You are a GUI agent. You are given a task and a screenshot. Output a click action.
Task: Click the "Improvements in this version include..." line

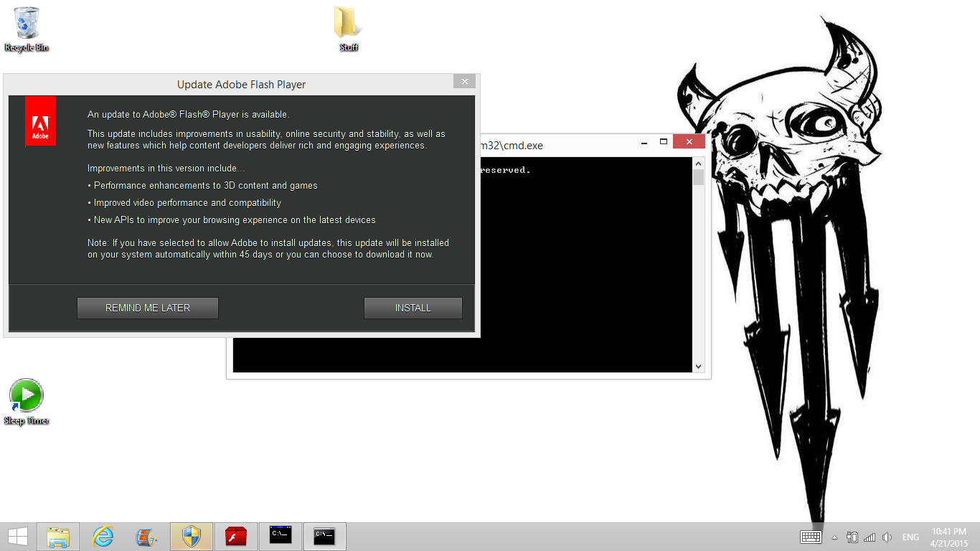click(166, 169)
